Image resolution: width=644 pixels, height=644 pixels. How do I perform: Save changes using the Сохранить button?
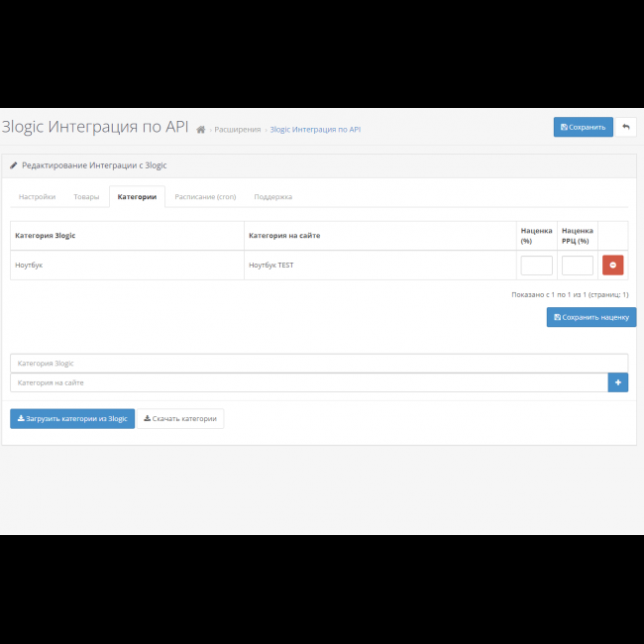coord(583,127)
